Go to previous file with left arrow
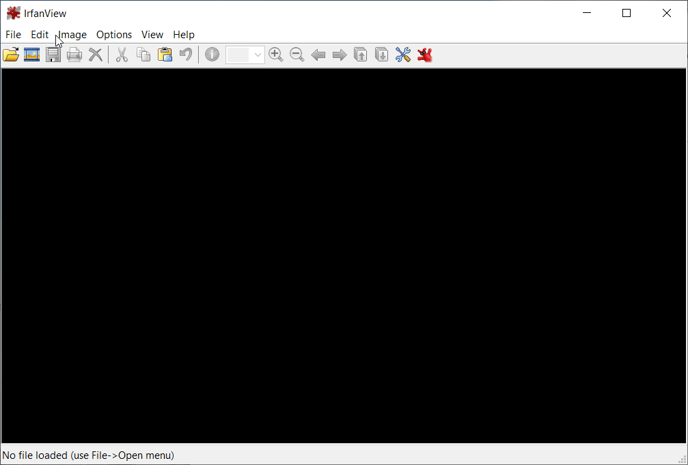688x465 pixels. point(318,55)
